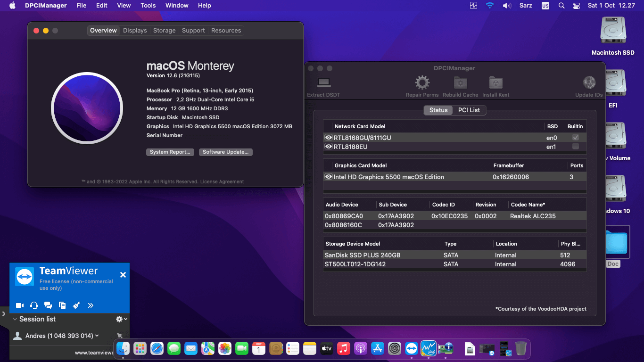Expand Andres session options chevron
Viewport: 644px width, 362px height.
97,336
